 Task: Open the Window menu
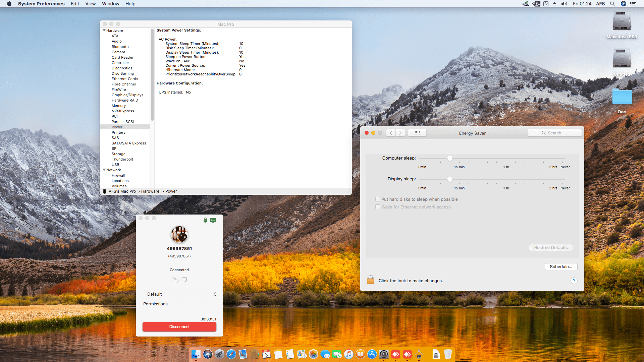[110, 4]
